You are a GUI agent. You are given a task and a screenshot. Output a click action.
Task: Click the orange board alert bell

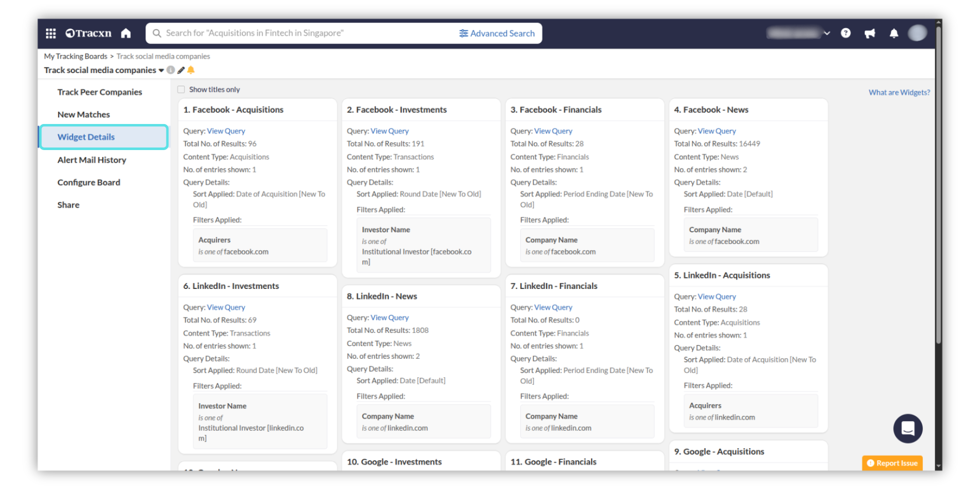[191, 70]
